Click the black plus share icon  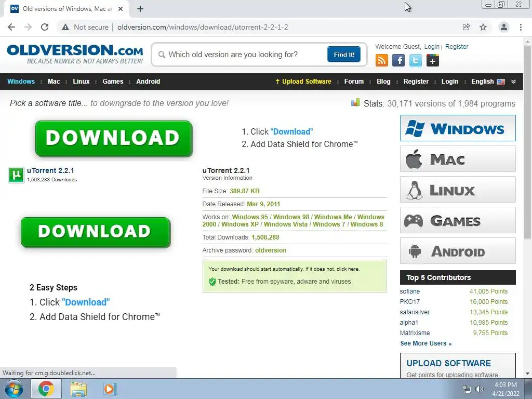click(x=433, y=61)
